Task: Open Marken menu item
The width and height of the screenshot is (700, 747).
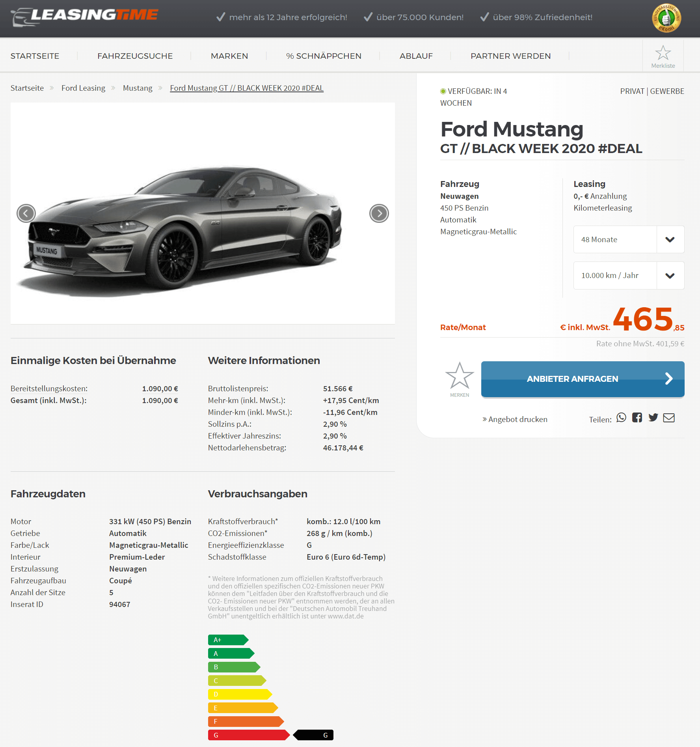Action: click(x=229, y=56)
